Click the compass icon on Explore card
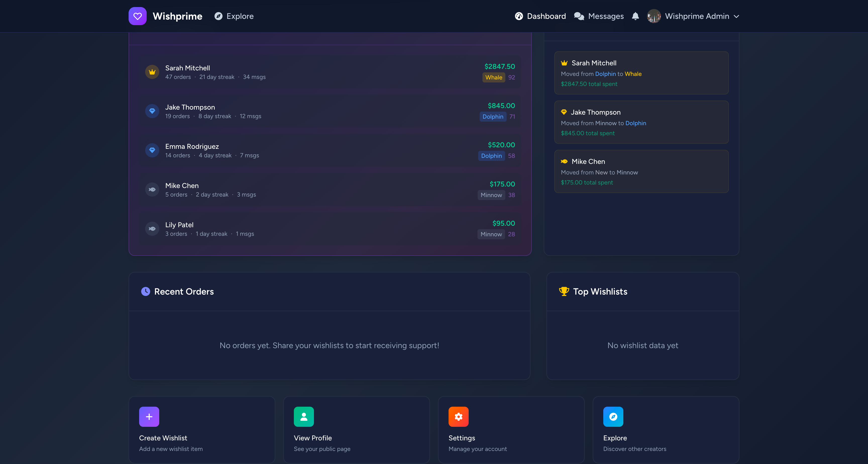Screen dimensions: 868x464 pos(613,417)
